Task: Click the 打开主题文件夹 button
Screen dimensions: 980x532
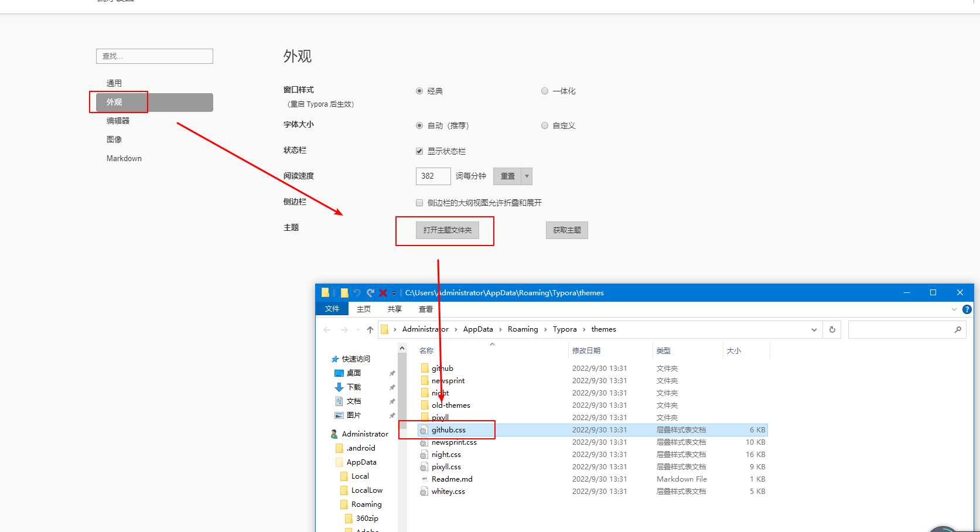Action: (448, 230)
